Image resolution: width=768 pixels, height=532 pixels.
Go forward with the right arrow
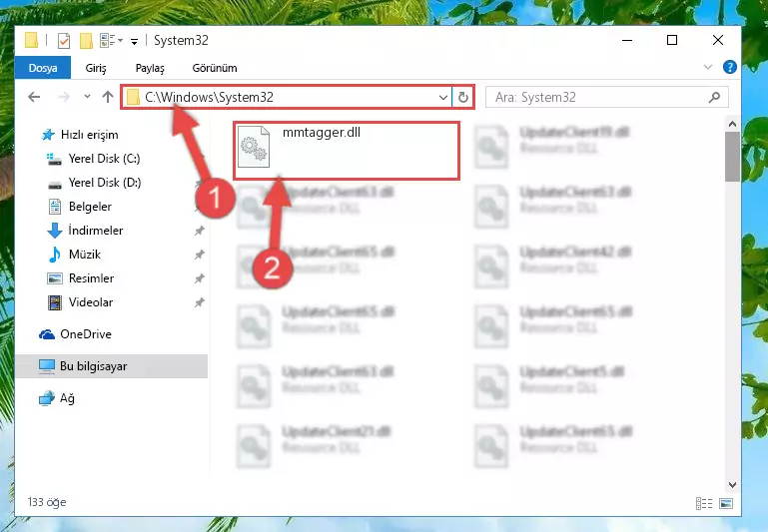tap(64, 97)
